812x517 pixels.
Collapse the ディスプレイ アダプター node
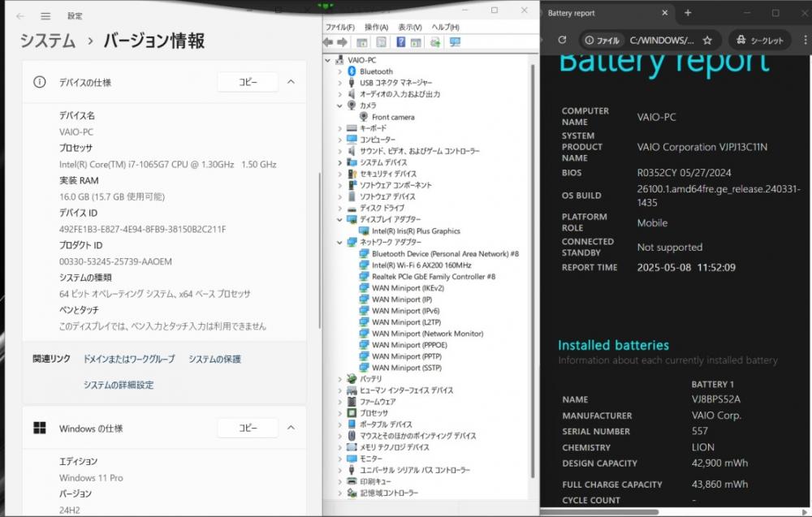(x=339, y=219)
